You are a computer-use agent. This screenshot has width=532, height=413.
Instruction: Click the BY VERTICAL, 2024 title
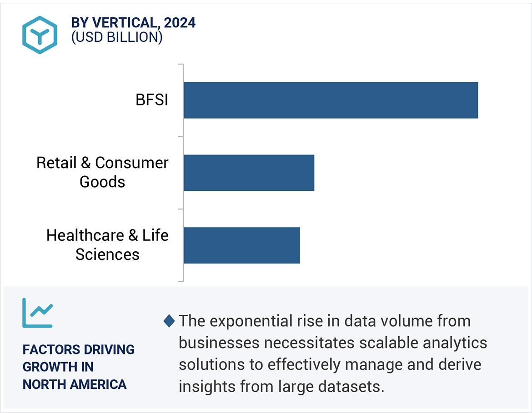pos(133,23)
